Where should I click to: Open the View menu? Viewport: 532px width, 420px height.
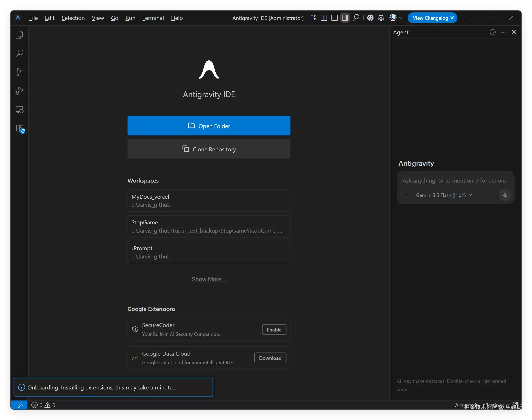(x=98, y=18)
